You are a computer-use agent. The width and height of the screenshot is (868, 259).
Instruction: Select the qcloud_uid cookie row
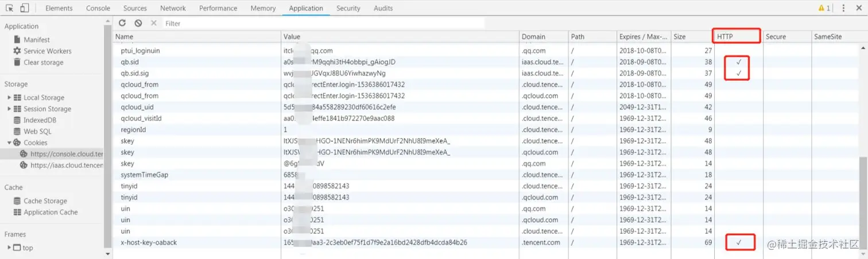[x=486, y=107]
